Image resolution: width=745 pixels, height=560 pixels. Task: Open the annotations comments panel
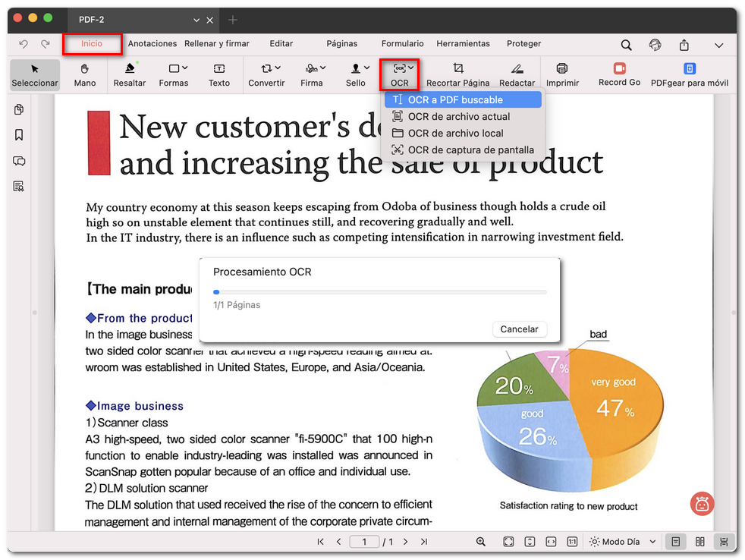click(18, 161)
